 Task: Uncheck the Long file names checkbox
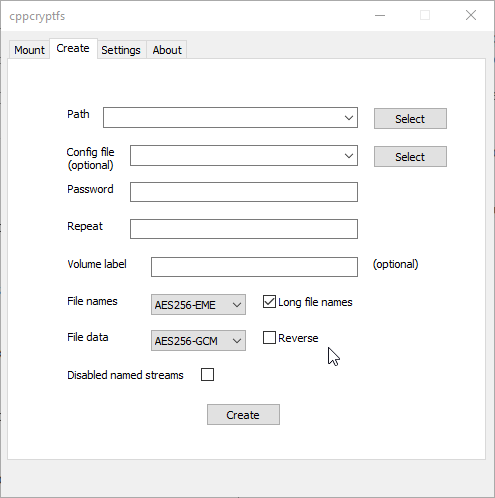coord(269,302)
